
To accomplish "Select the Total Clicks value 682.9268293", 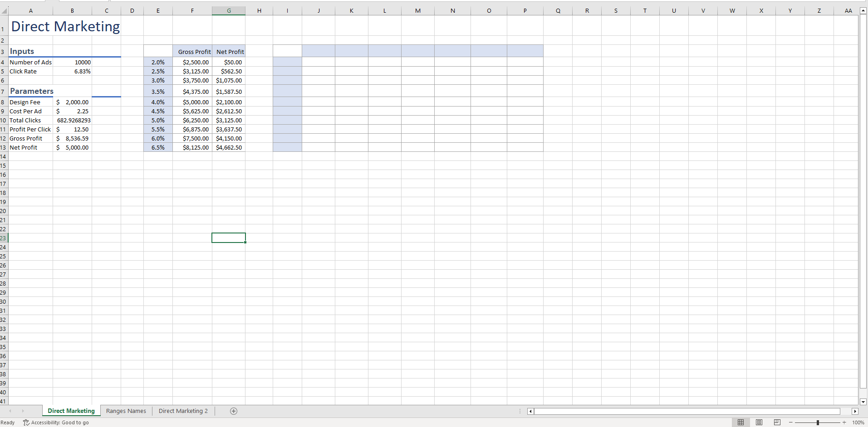I will coord(72,120).
